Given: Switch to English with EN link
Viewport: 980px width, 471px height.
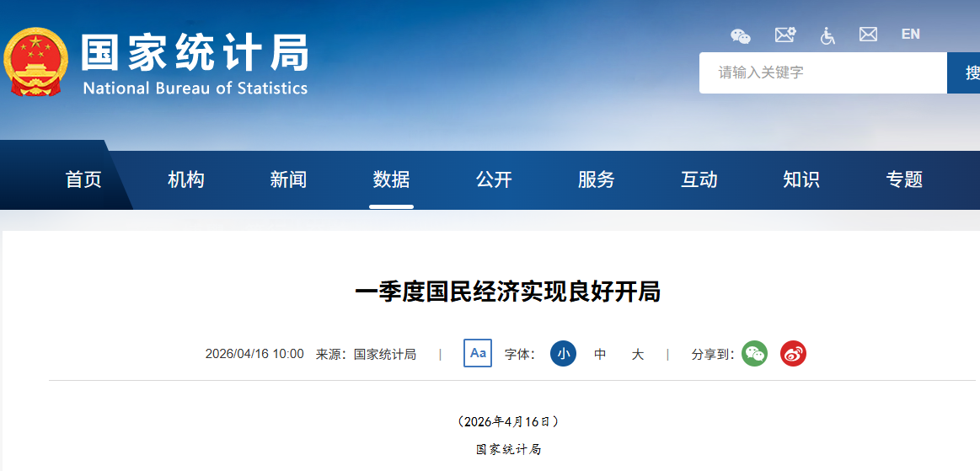Looking at the screenshot, I should coord(911,35).
